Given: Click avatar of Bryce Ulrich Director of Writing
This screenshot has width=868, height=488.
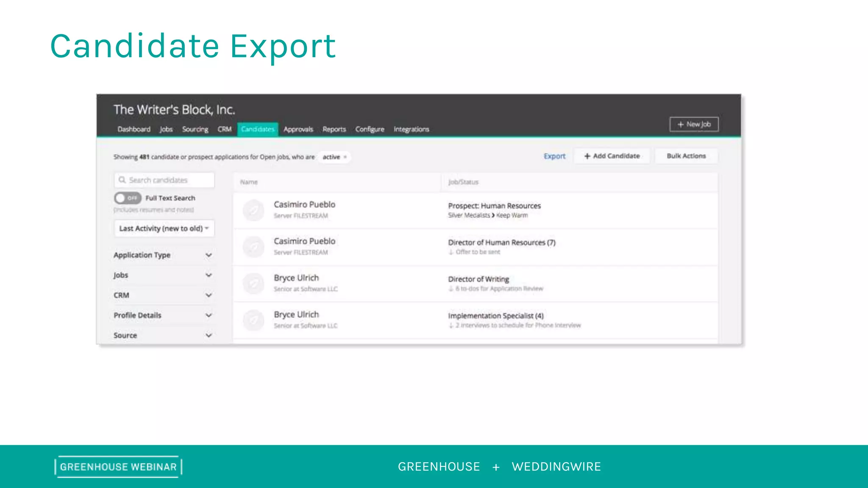Looking at the screenshot, I should 253,283.
